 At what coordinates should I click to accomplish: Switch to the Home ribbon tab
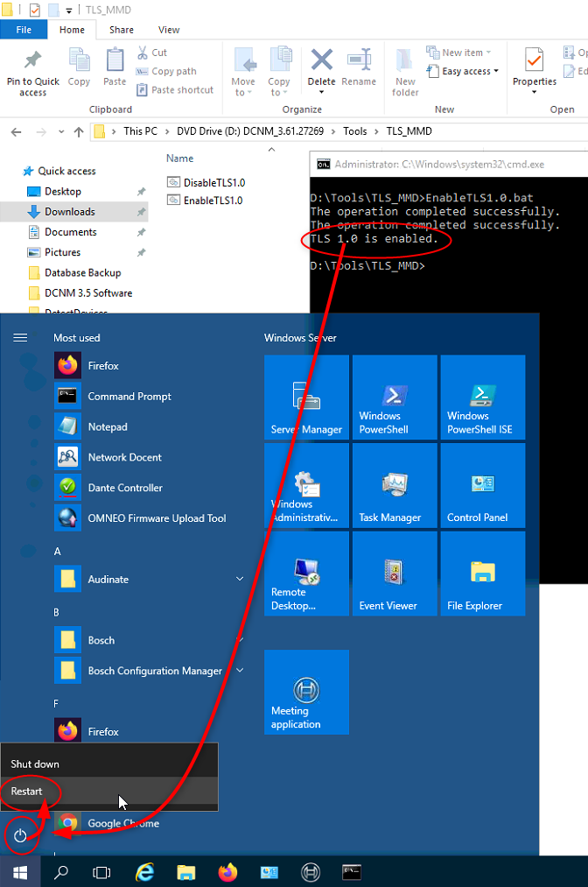click(x=72, y=30)
